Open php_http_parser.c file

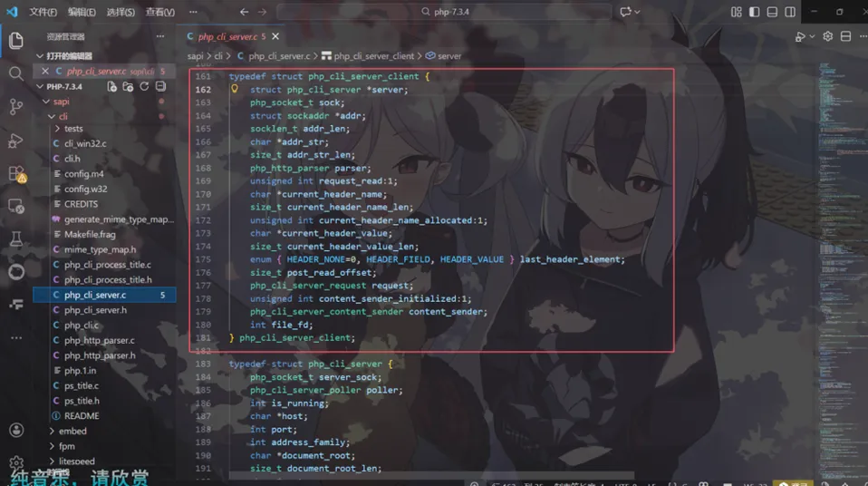pos(99,340)
